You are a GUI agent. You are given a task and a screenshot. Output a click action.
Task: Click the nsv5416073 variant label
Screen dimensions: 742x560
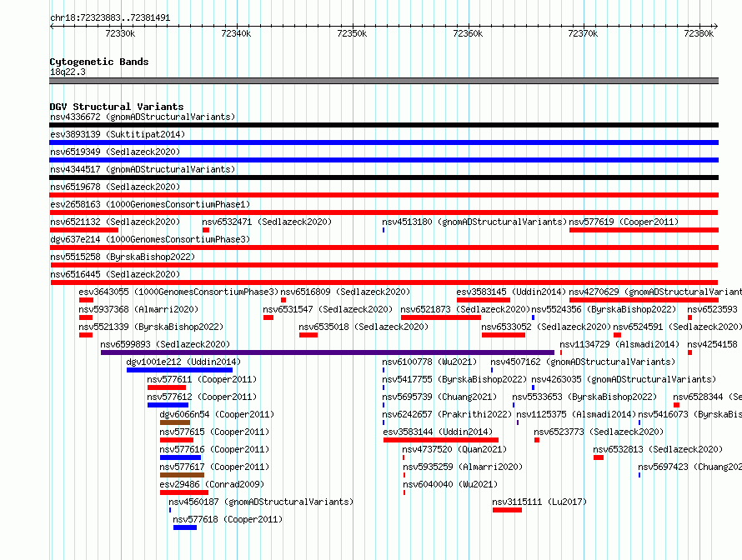690,414
